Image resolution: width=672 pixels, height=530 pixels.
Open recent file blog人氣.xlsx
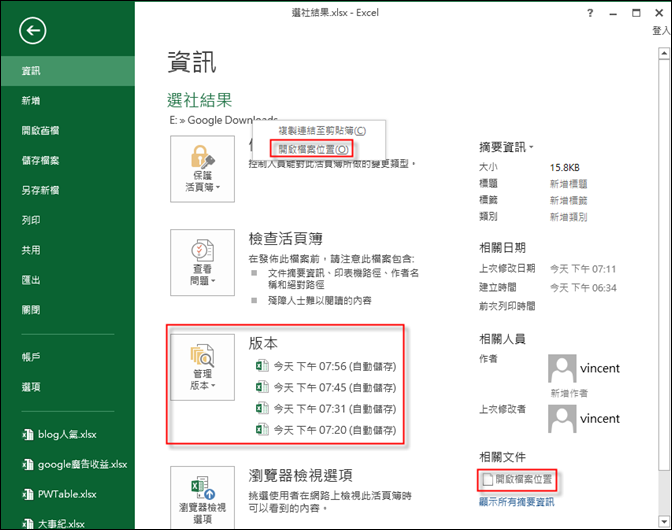(x=60, y=434)
